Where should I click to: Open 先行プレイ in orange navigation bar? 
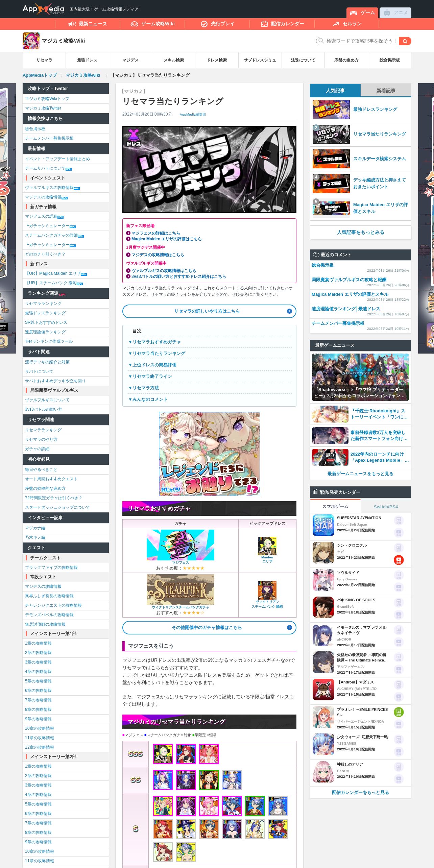pyautogui.click(x=217, y=24)
